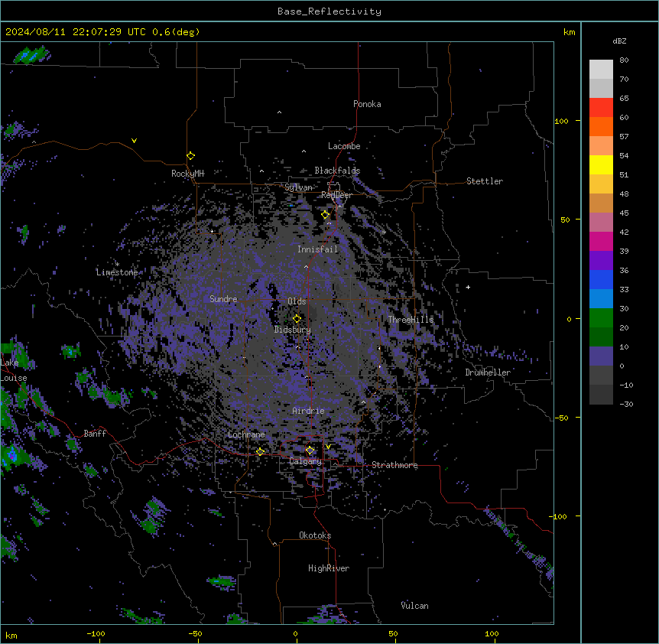Viewport: 659px width, 644px height.
Task: Click the Base_Reflectivity title
Action: pyautogui.click(x=329, y=11)
